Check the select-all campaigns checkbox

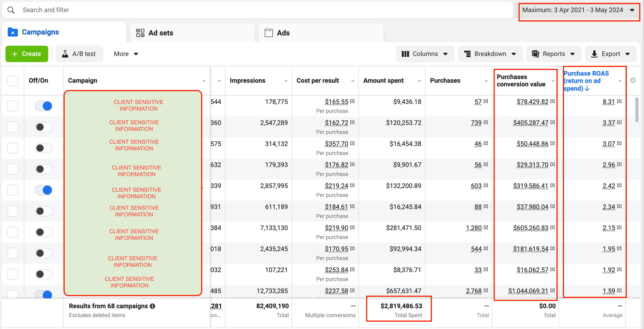[x=13, y=81]
